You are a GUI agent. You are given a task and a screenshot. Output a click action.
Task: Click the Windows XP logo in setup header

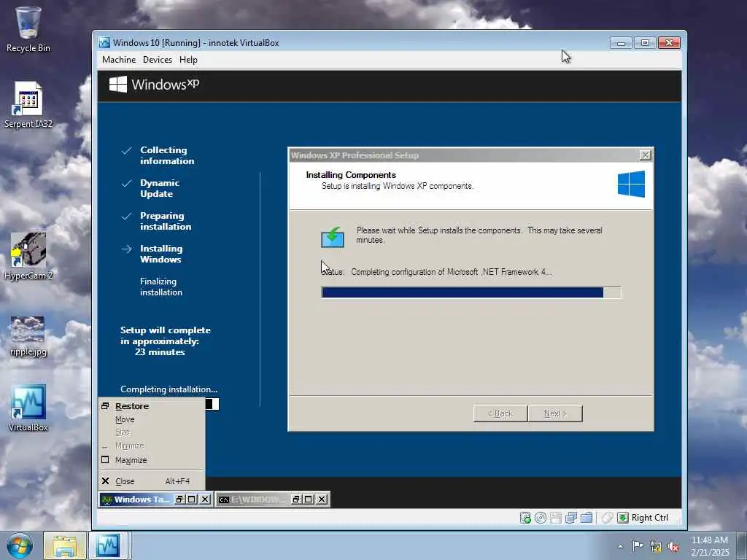[154, 85]
